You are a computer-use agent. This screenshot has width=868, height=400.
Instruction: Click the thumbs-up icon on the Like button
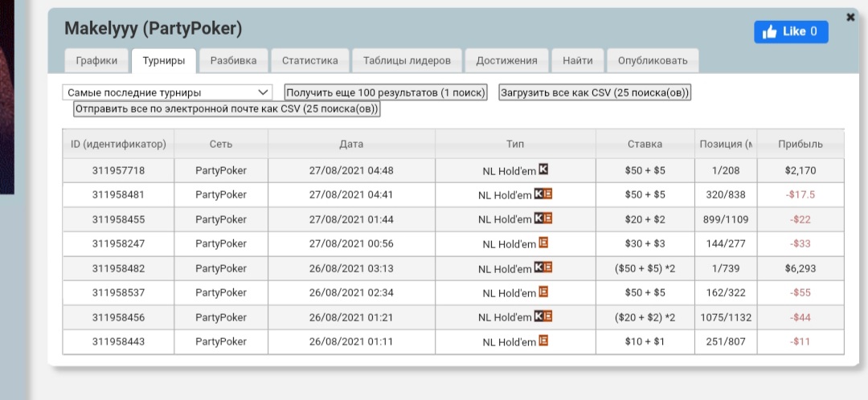click(x=770, y=32)
